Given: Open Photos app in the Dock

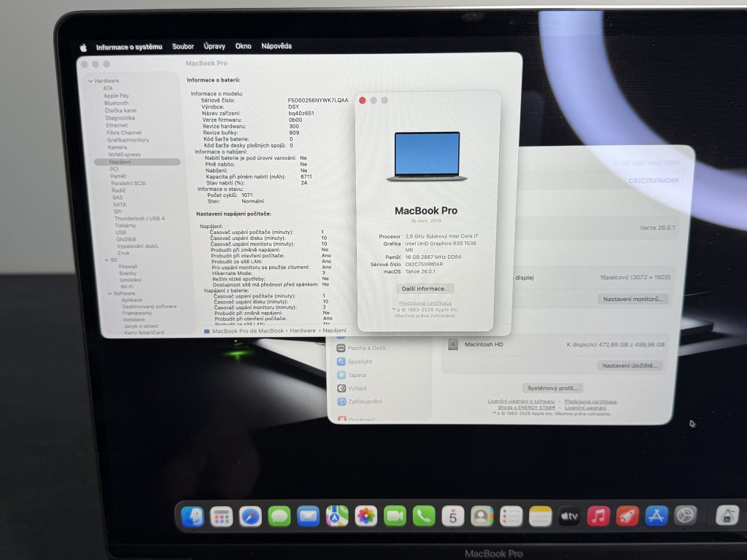Looking at the screenshot, I should 366,516.
